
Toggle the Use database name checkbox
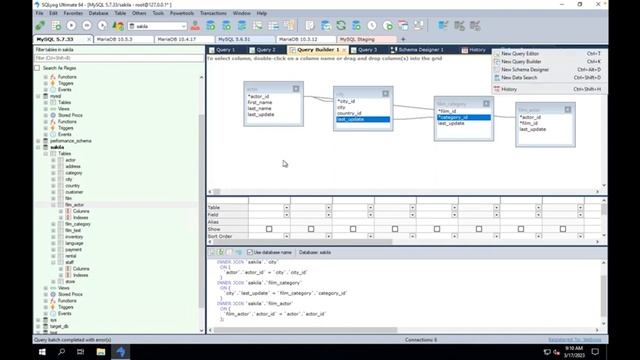[250, 252]
